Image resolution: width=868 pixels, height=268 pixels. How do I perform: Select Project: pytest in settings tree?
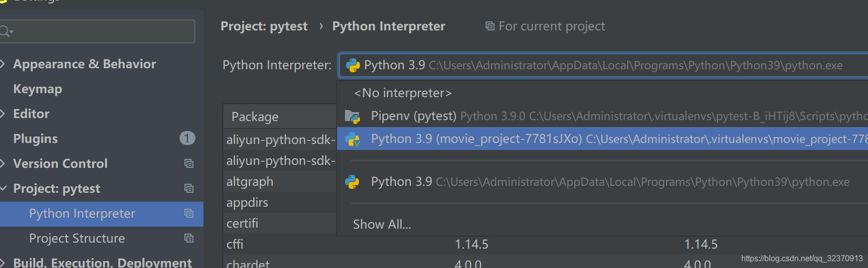56,188
